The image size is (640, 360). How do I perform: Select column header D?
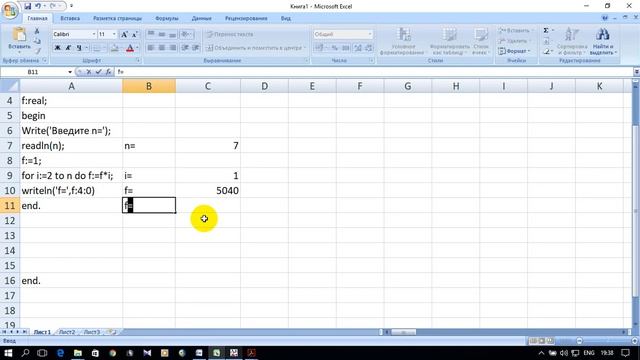click(x=264, y=86)
